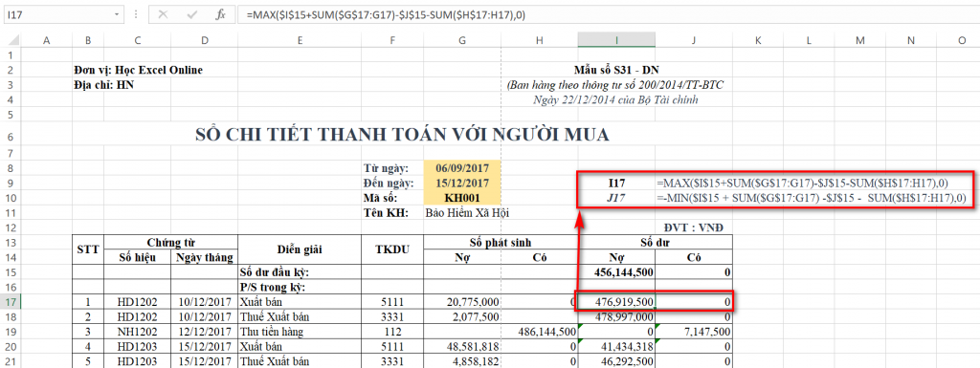Select account code 3331 in row 18
This screenshot has width=980, height=368.
click(x=392, y=316)
